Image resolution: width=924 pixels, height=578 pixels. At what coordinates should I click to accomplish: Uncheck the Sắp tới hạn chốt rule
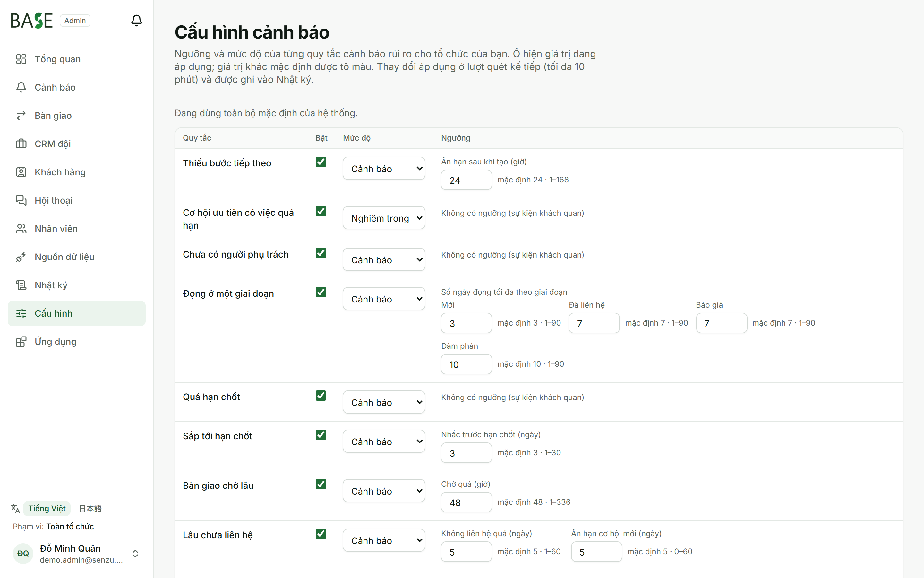(321, 435)
